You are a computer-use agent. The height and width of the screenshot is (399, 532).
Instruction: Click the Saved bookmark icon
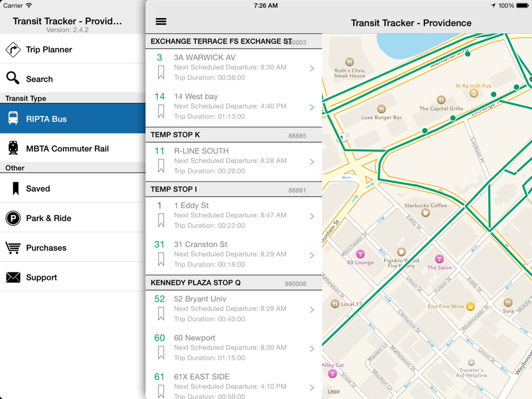15,189
